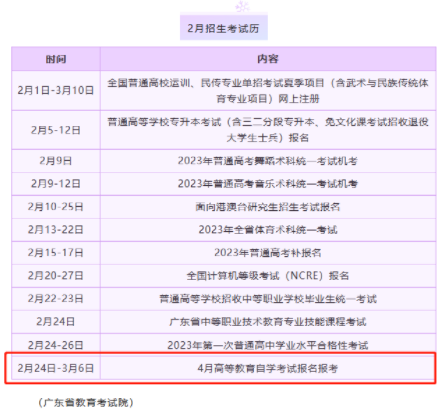The image size is (442, 413).
Task: Select the date cell '2月24-26日'
Action: tap(56, 345)
